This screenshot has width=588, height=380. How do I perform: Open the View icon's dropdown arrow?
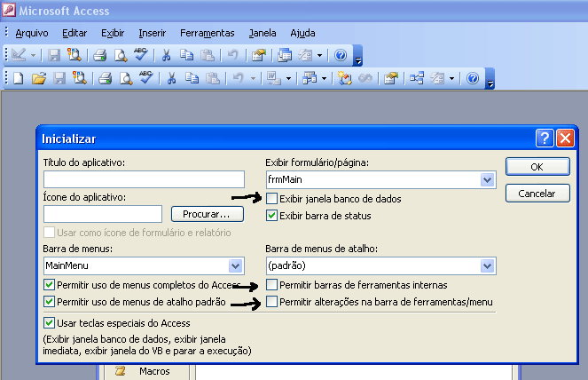click(33, 56)
